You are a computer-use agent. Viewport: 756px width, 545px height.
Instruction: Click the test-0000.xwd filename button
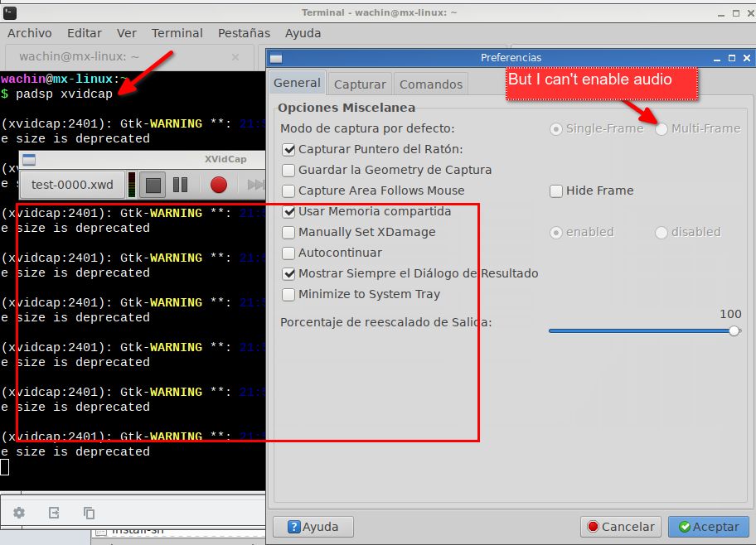coord(72,185)
